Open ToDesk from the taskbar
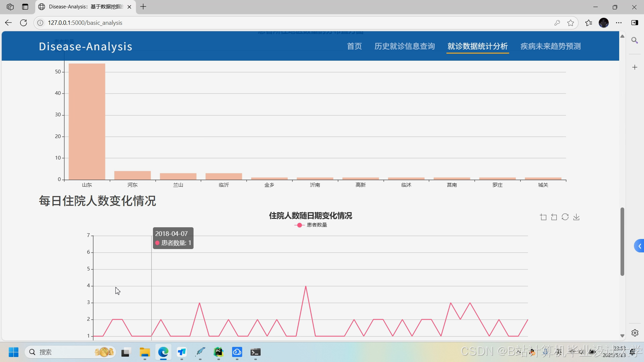The width and height of the screenshot is (644, 362). coord(237,352)
